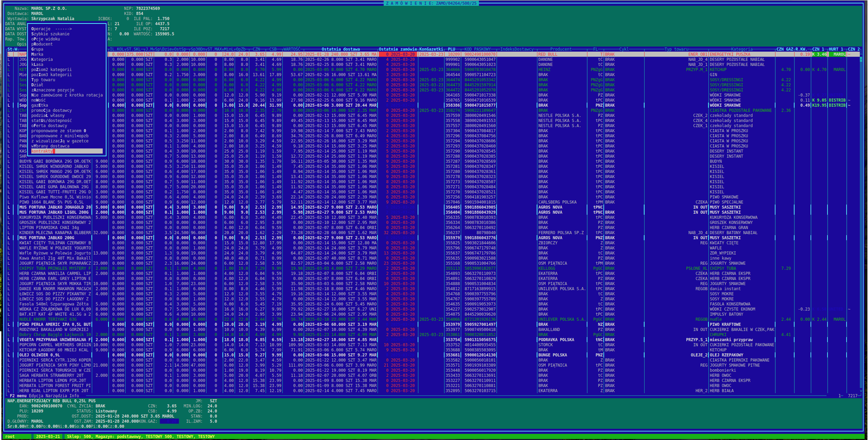Click the Producent column header
The width and height of the screenshot is (868, 440).
pyautogui.click(x=561, y=49)
